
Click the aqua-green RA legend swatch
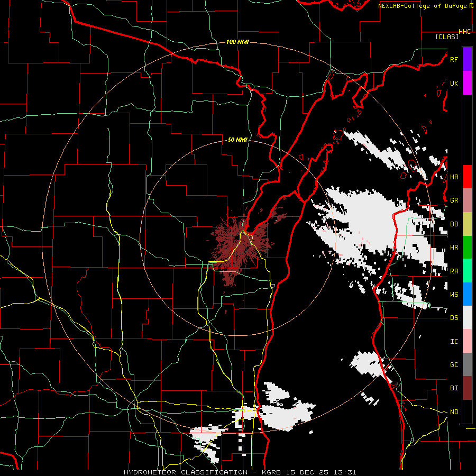tap(467, 271)
